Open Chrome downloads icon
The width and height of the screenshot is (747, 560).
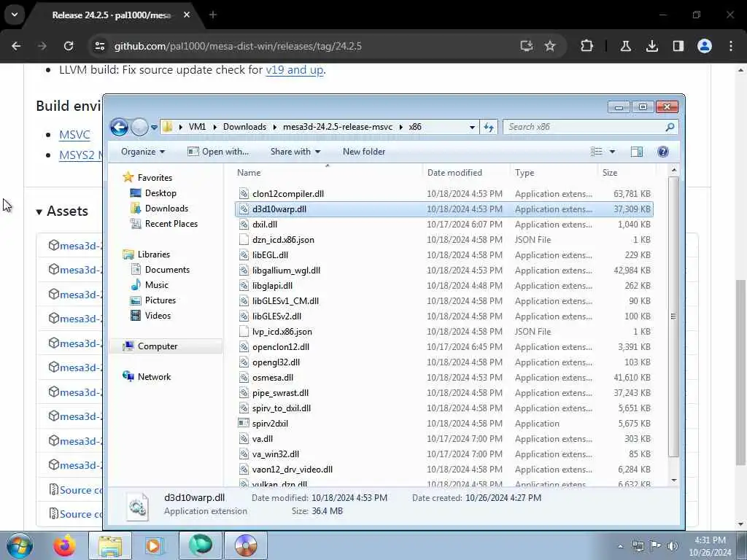tap(651, 46)
